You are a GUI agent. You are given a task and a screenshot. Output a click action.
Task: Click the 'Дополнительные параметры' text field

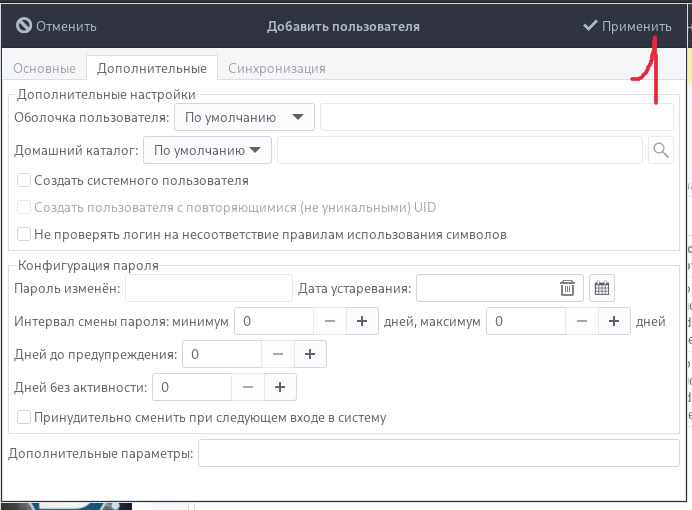[x=439, y=454]
